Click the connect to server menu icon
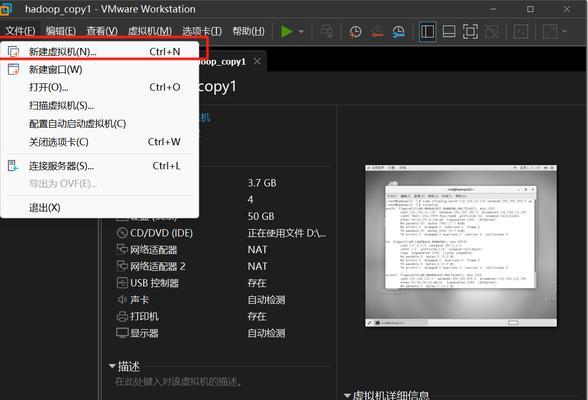 click(13, 166)
